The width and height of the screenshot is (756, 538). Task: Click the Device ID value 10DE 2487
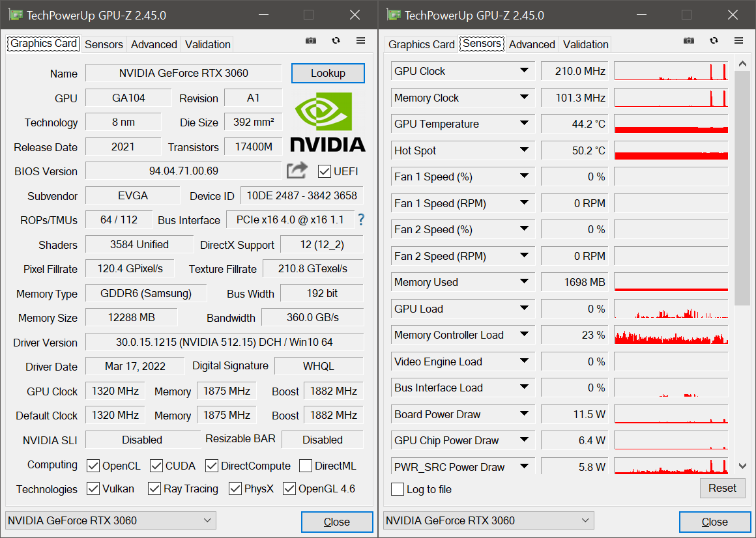(x=302, y=195)
